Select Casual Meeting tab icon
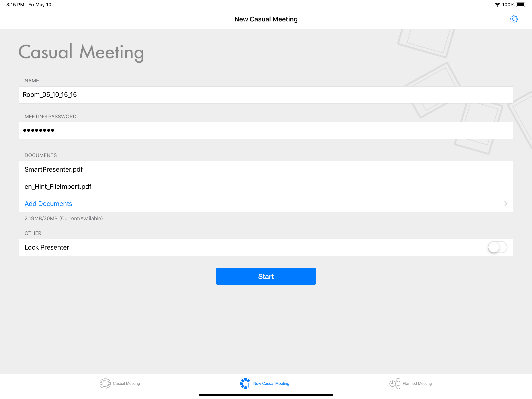Image resolution: width=532 pixels, height=399 pixels. 105,383
